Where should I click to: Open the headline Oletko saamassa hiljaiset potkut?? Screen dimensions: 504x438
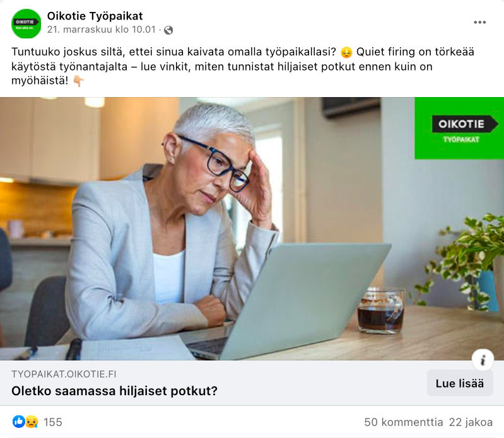(114, 391)
